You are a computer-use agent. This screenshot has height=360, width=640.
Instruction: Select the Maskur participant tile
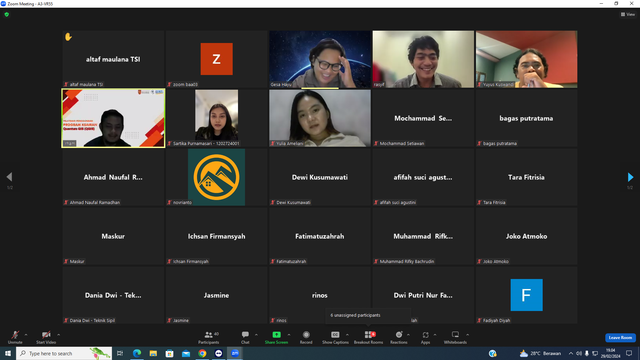tap(113, 236)
